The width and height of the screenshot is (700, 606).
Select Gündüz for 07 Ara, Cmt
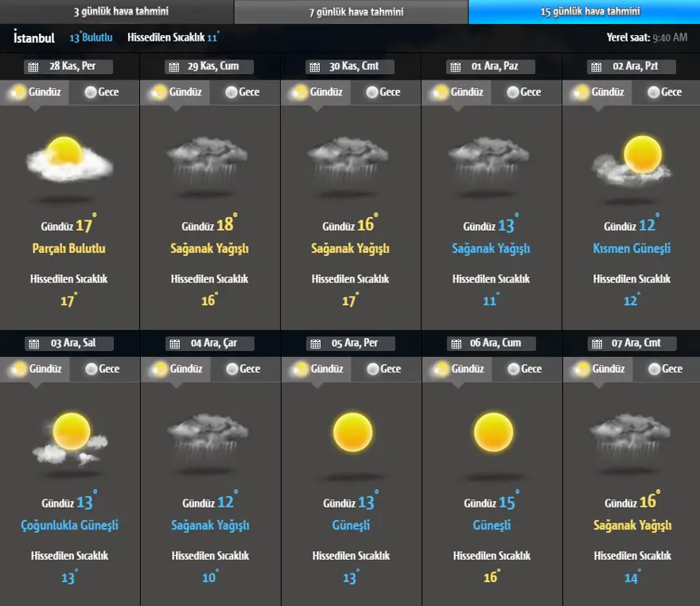[598, 369]
